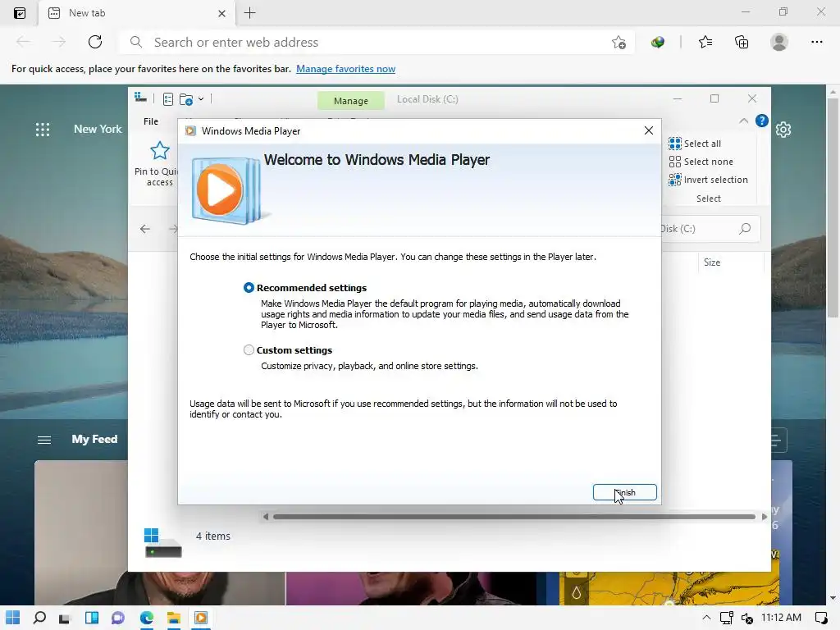This screenshot has width=840, height=630.
Task: Open the apps grid on new tab page
Action: point(43,129)
